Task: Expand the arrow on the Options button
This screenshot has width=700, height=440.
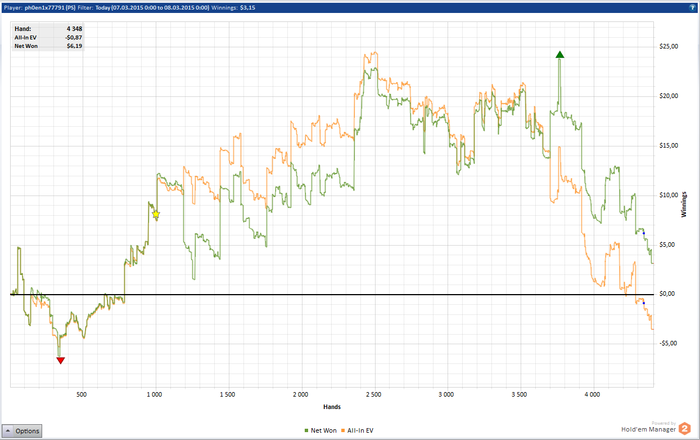Action: (8, 431)
